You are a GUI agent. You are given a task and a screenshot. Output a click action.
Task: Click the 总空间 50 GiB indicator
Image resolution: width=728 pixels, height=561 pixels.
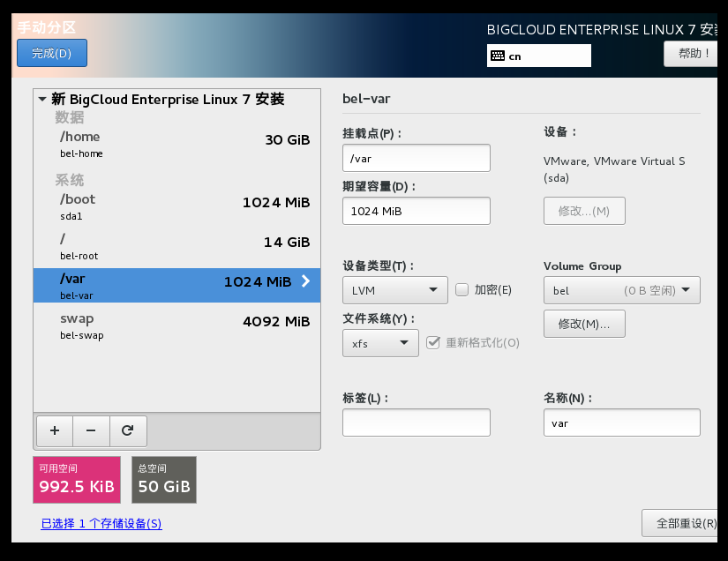tap(164, 480)
